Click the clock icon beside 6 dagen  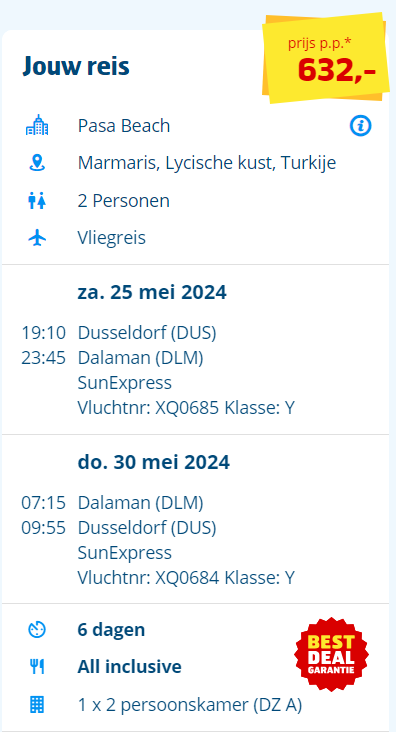(x=37, y=630)
